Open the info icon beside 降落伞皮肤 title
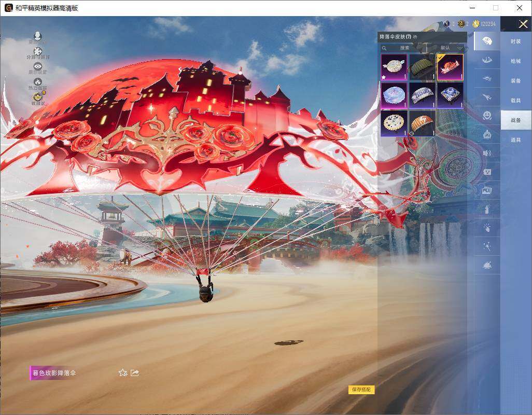The height and width of the screenshot is (415, 532). pos(415,37)
